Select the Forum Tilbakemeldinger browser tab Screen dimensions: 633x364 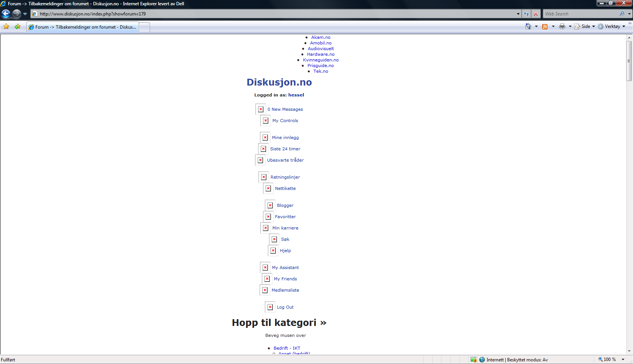click(x=83, y=27)
